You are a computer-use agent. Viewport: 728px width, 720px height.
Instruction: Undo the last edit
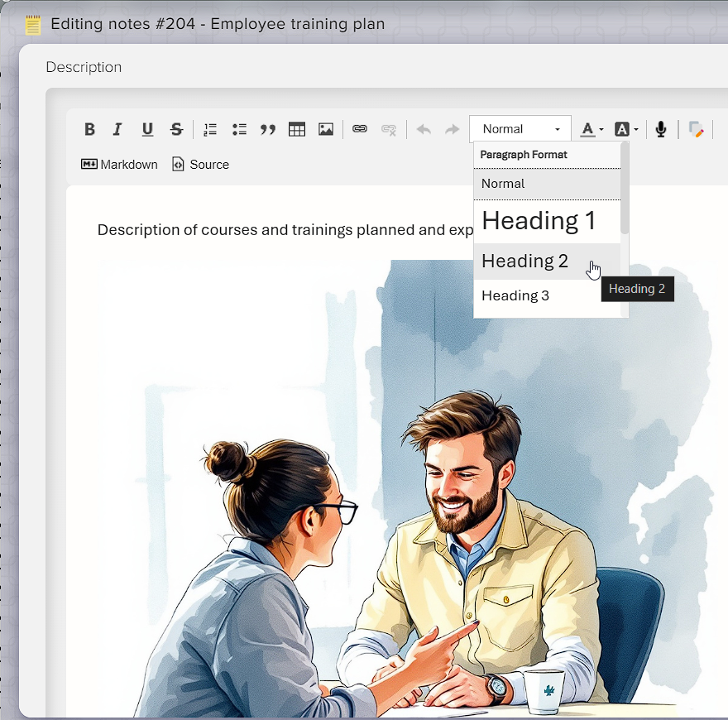424,129
